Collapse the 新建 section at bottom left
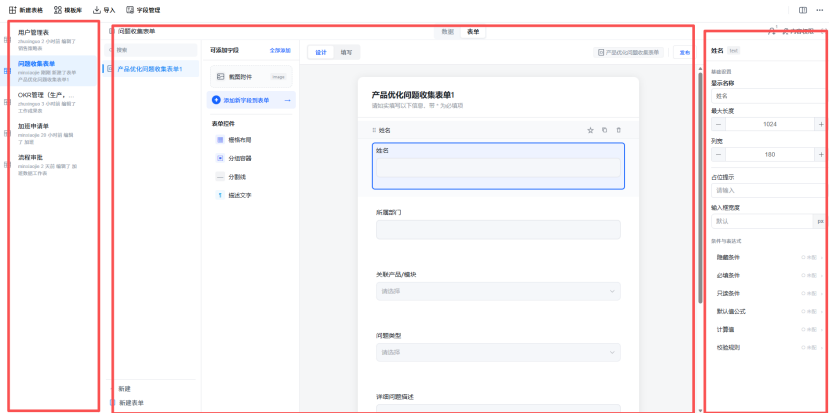The width and height of the screenshot is (829, 413). click(112, 389)
